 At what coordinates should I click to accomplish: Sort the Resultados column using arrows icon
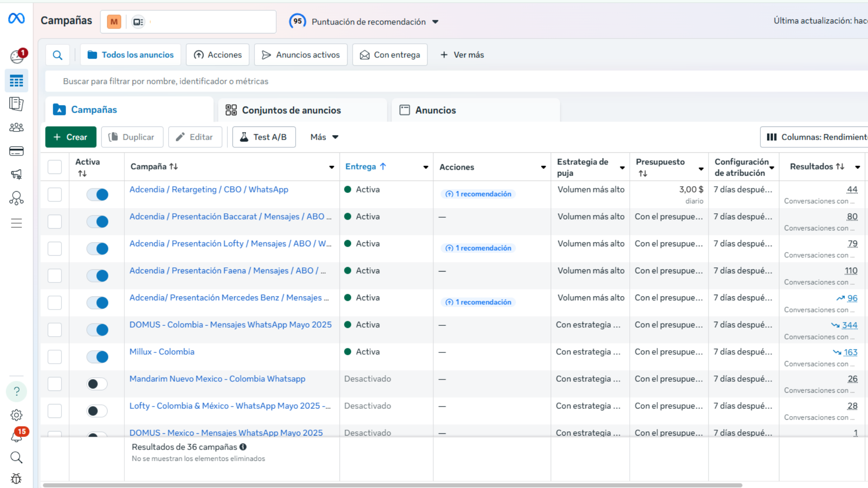pyautogui.click(x=840, y=167)
